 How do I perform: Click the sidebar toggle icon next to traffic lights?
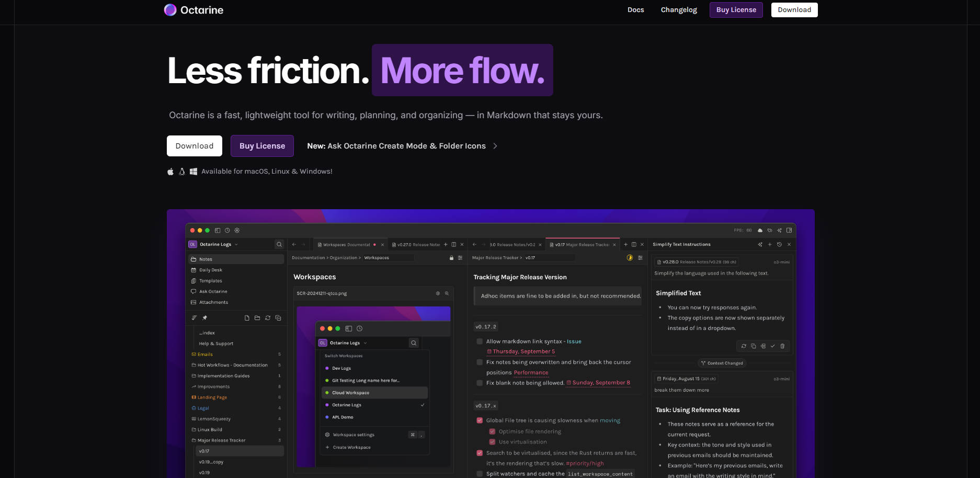click(218, 230)
